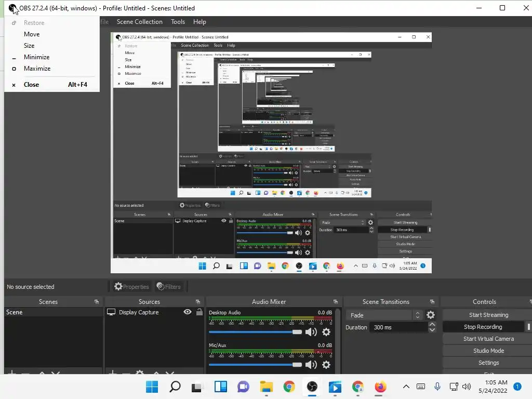Adjust the Desktop Audio volume slider
The image size is (532, 399).
click(255, 332)
